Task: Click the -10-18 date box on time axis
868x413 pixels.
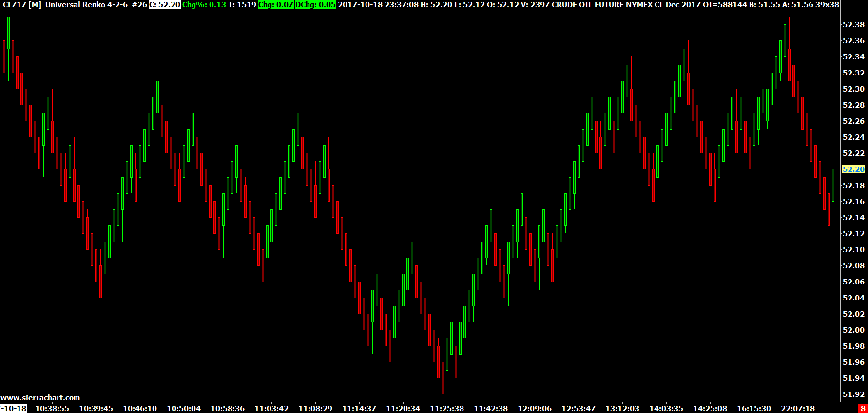Action: (14, 409)
